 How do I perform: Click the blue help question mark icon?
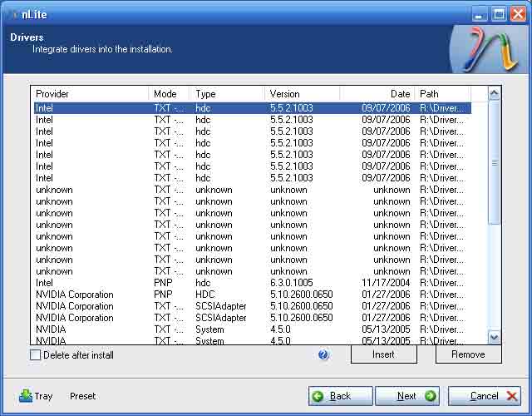click(323, 355)
